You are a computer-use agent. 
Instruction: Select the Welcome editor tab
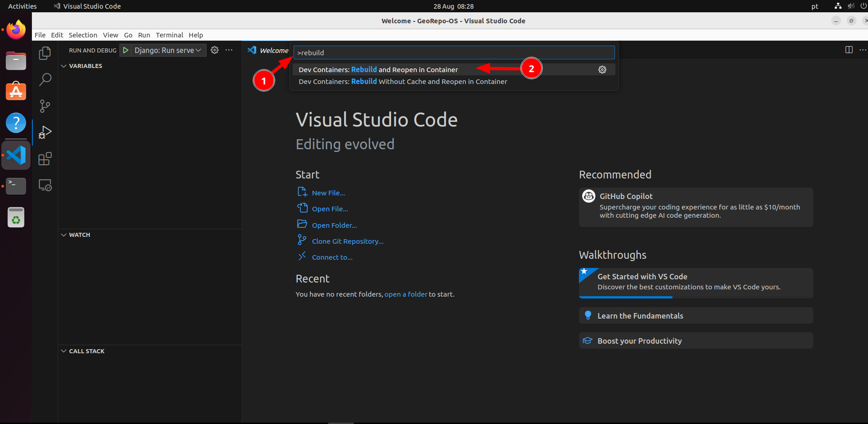click(x=268, y=50)
